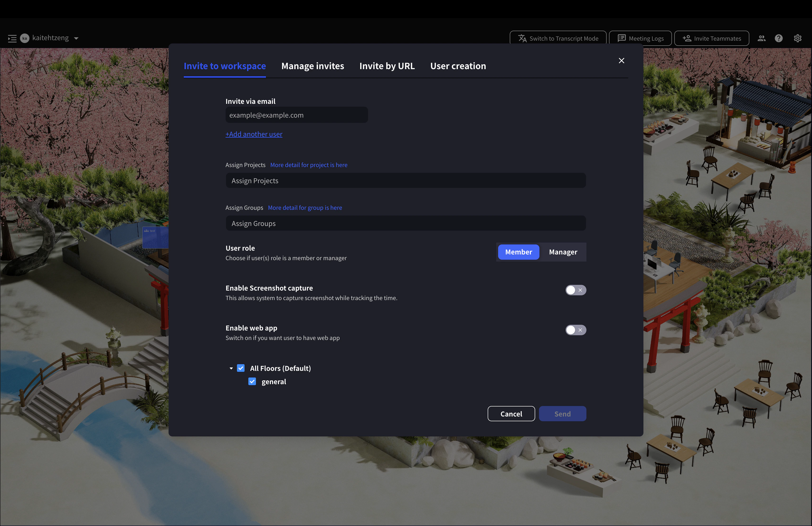The image size is (812, 526).
Task: Select the Manager role option
Action: click(x=563, y=252)
